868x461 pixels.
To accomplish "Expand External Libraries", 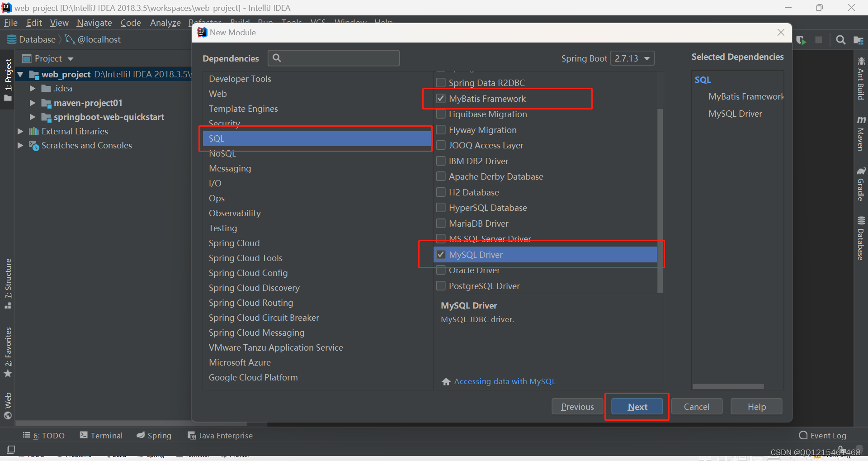I will point(20,131).
